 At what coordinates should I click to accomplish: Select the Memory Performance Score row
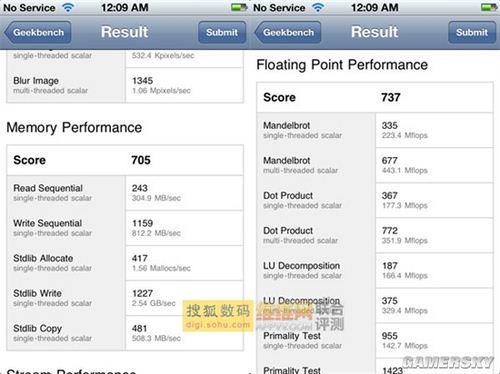tap(125, 160)
